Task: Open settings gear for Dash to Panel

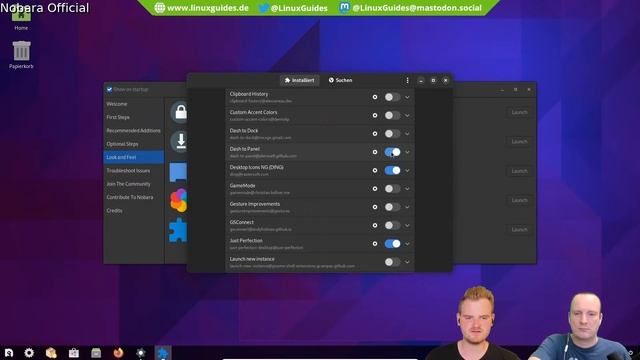Action: (375, 152)
